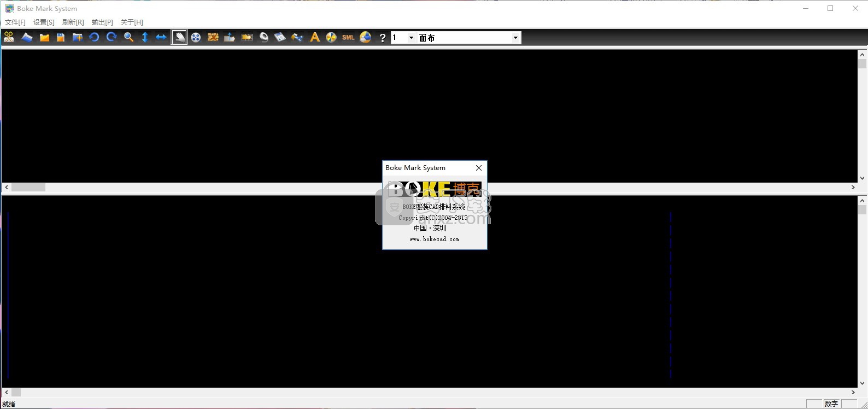This screenshot has width=868, height=409.
Task: Click the lower pane's scroll-left arrow
Action: point(7,392)
